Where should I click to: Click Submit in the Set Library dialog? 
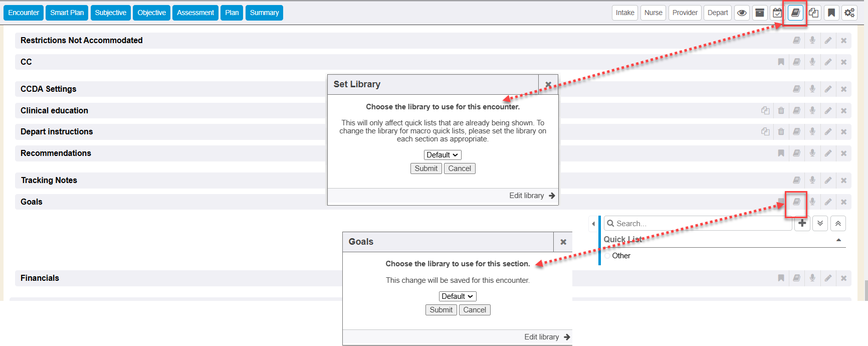coord(426,168)
